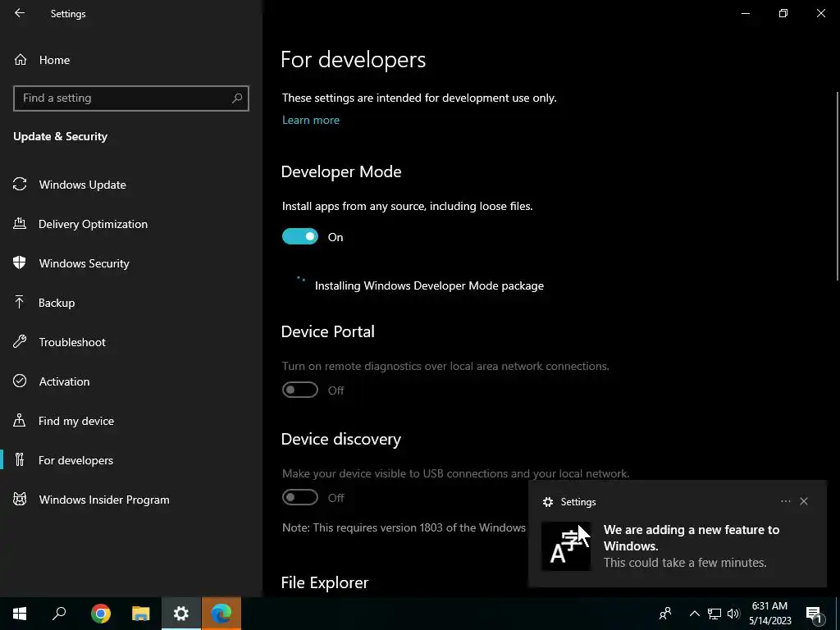The width and height of the screenshot is (840, 630).
Task: Click the Windows Security shield icon
Action: pyautogui.click(x=20, y=263)
